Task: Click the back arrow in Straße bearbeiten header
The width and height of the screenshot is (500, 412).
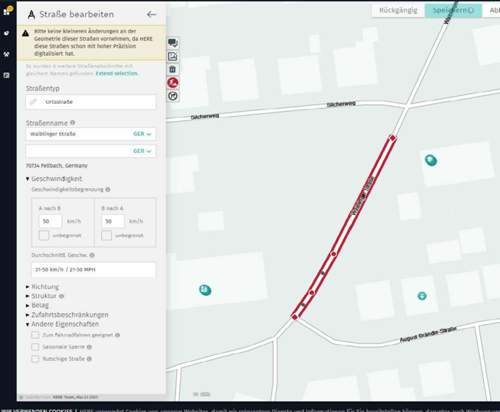Action: pos(151,14)
